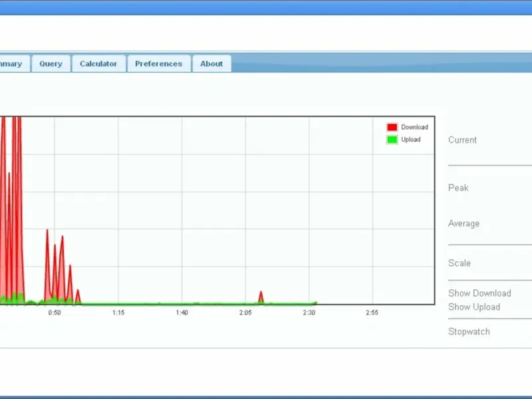Click the Peak speed label

coord(458,188)
